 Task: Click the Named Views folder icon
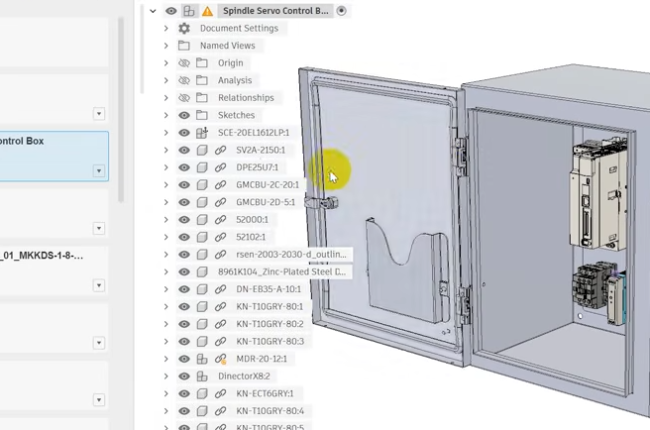coord(184,46)
